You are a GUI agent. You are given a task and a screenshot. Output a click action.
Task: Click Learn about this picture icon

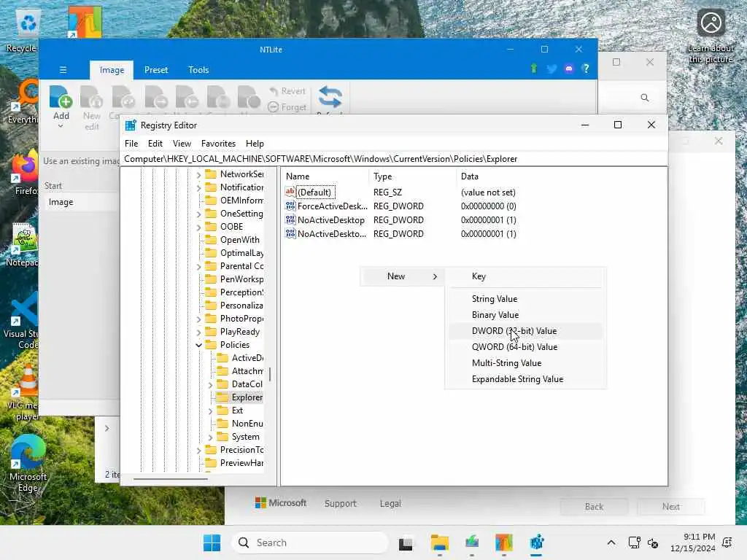[711, 23]
